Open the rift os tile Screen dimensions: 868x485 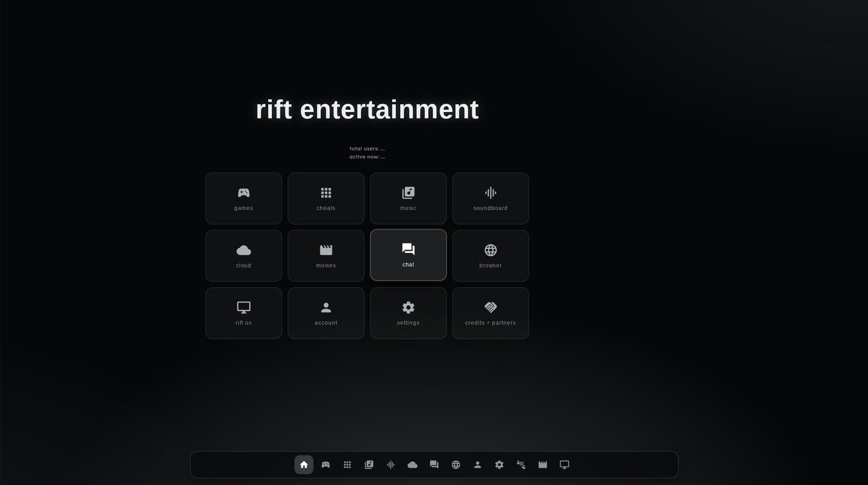pyautogui.click(x=244, y=313)
